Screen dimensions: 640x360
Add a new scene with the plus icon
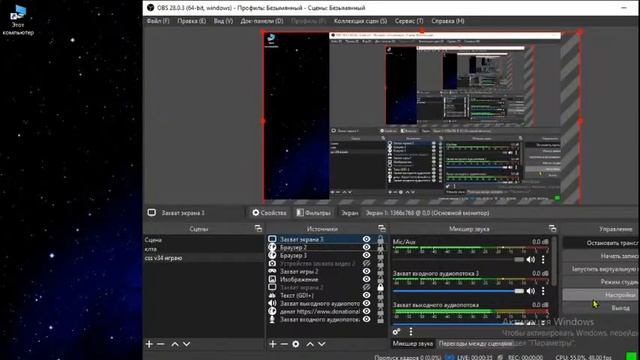[x=149, y=344]
